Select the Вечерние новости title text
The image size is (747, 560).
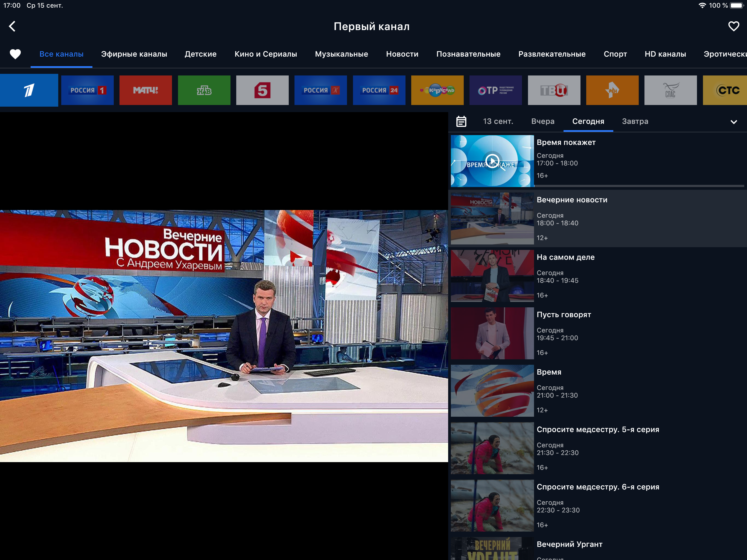pyautogui.click(x=572, y=200)
